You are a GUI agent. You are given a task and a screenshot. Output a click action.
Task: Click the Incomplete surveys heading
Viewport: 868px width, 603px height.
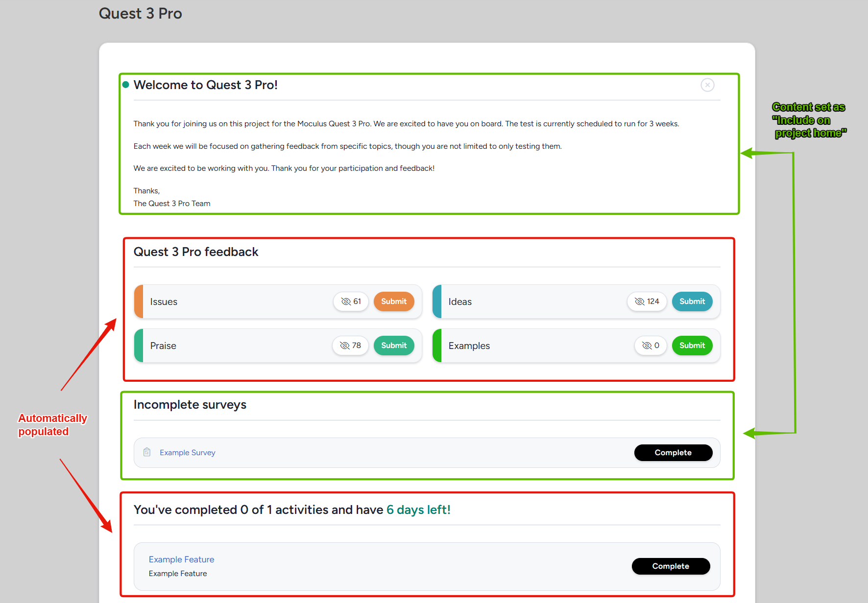click(x=190, y=405)
